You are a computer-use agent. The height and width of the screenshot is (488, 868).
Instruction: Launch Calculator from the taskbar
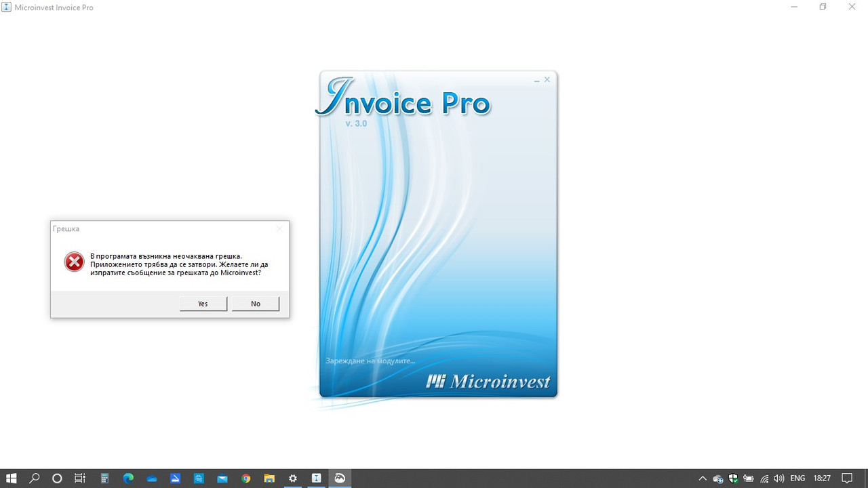coord(105,478)
